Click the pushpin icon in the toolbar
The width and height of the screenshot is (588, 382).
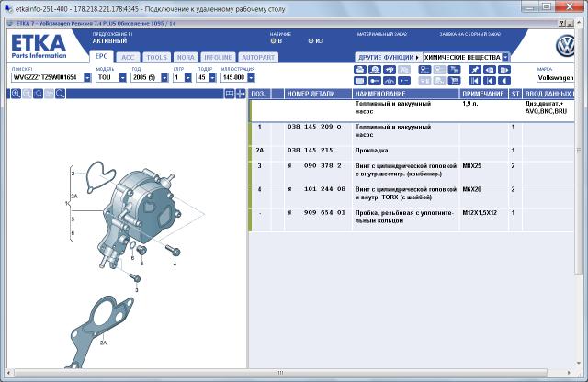[x=475, y=70]
